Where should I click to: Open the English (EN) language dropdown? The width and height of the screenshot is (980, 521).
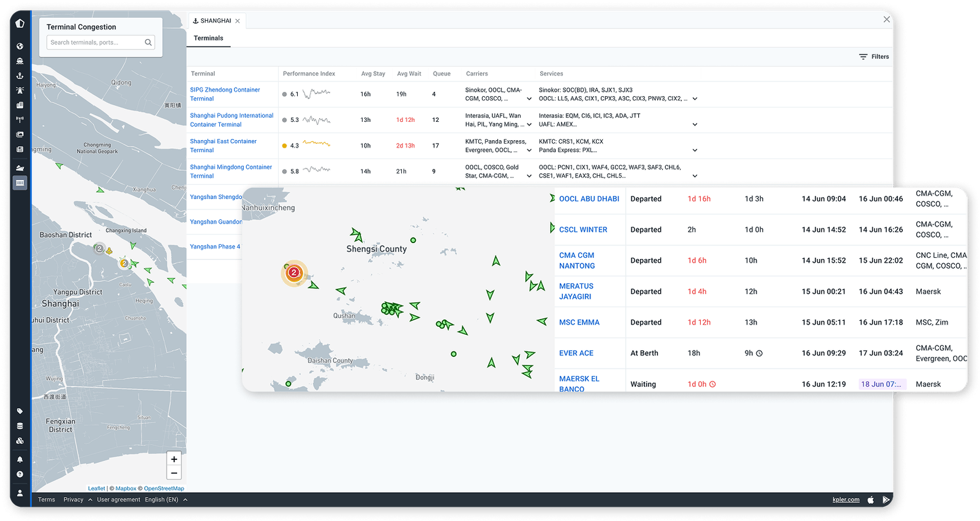coord(165,500)
